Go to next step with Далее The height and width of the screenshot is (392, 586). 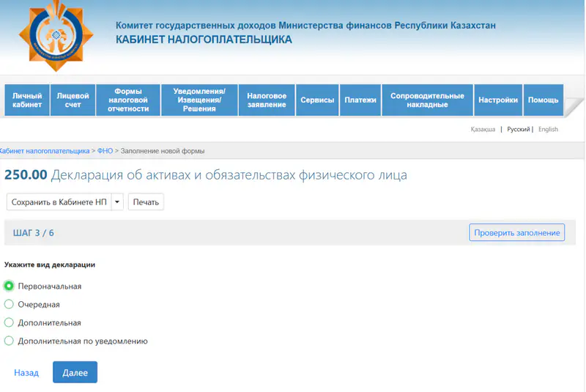click(x=75, y=372)
